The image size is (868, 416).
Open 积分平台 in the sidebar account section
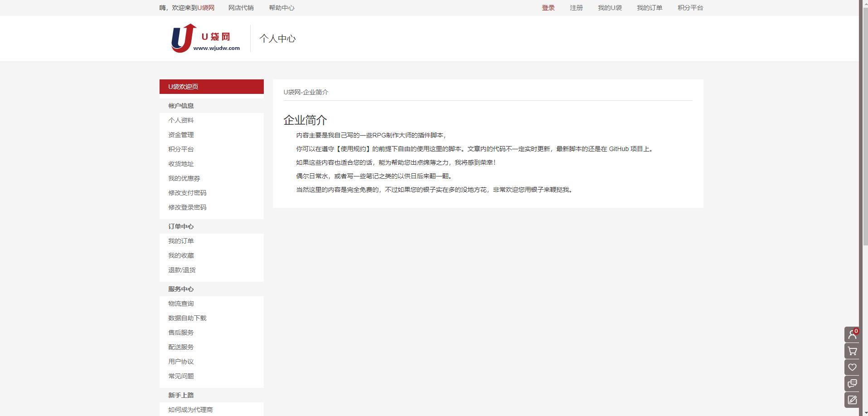tap(181, 149)
